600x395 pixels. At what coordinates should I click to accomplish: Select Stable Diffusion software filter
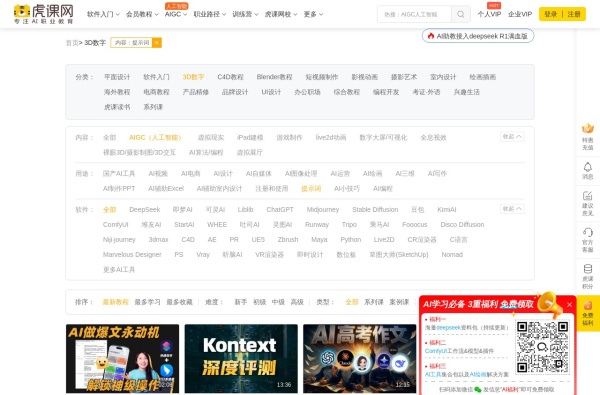[x=375, y=209]
